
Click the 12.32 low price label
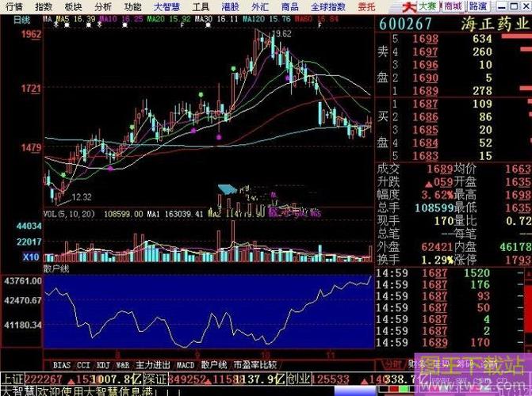point(82,197)
